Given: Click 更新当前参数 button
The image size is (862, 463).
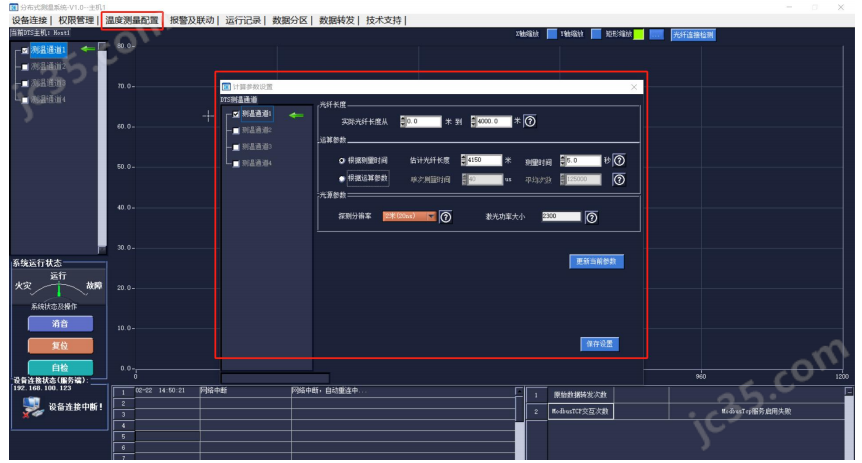Looking at the screenshot, I should tap(596, 261).
